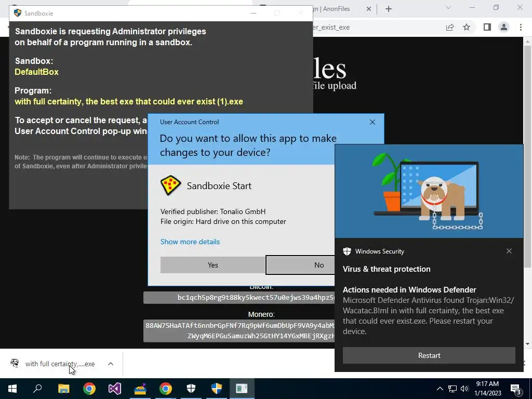Click the Verified publisher Tonalio GmbH text
532x399 pixels.
(x=213, y=211)
